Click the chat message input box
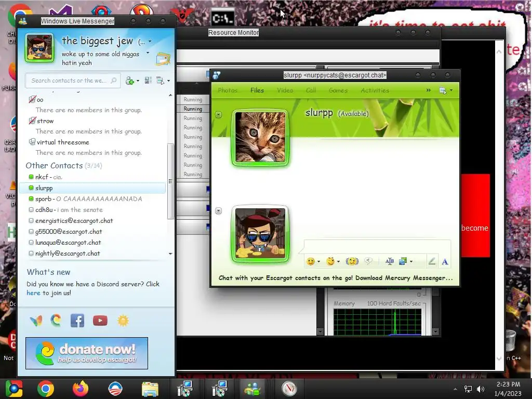Viewport: 532px width, 399px height. pyautogui.click(x=377, y=246)
